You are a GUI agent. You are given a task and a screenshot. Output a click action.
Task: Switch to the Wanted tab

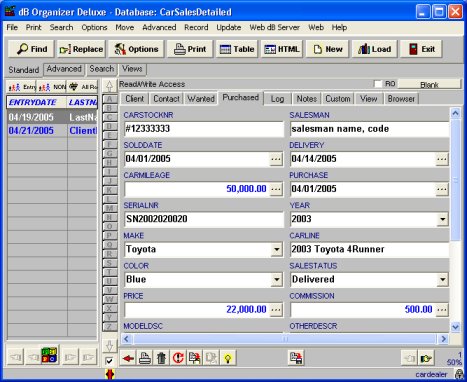click(201, 99)
